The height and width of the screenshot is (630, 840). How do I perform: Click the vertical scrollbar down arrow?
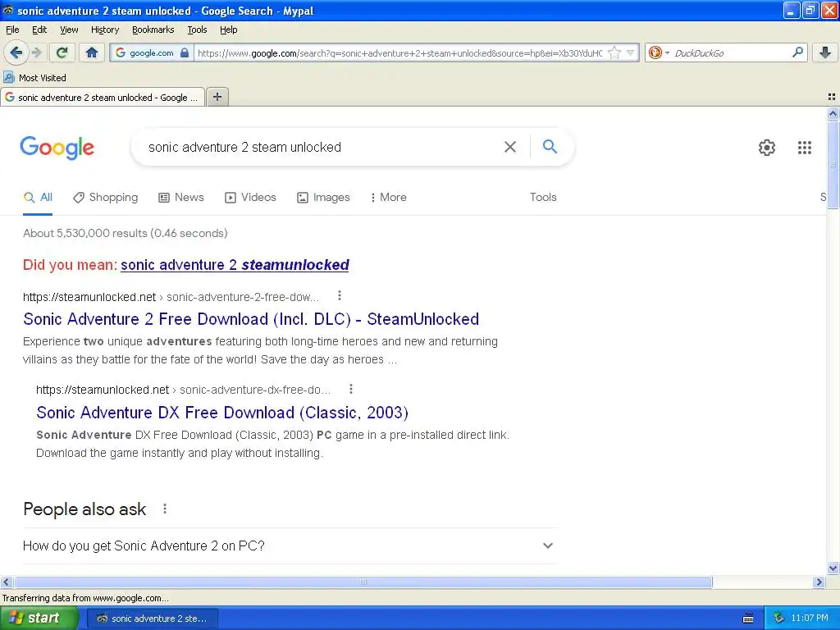tap(833, 568)
